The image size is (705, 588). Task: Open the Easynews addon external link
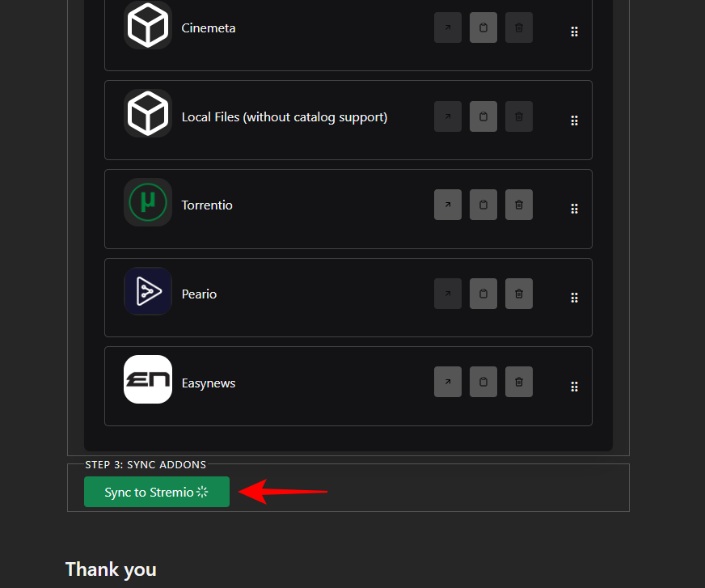[x=448, y=383]
